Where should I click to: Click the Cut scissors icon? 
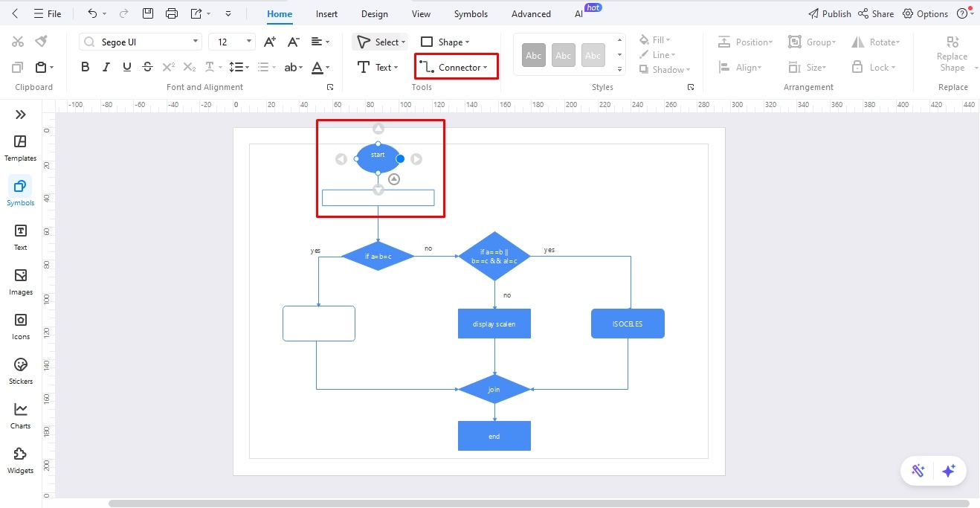pyautogui.click(x=18, y=42)
